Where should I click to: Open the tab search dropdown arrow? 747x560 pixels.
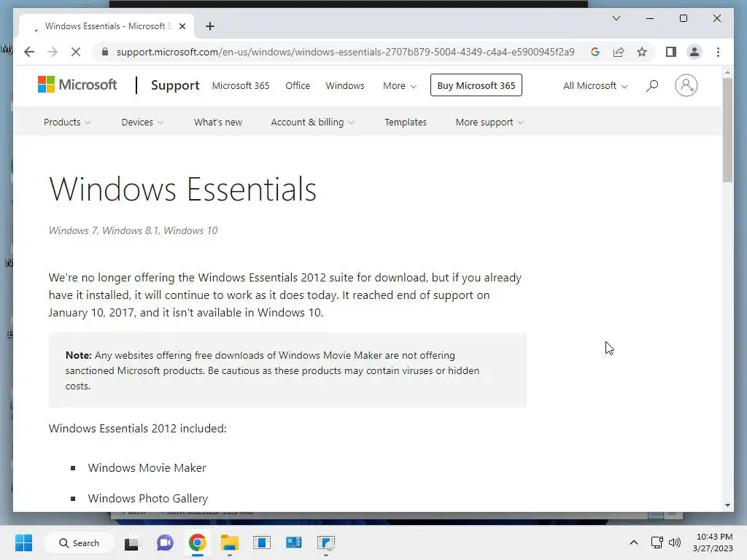point(616,18)
